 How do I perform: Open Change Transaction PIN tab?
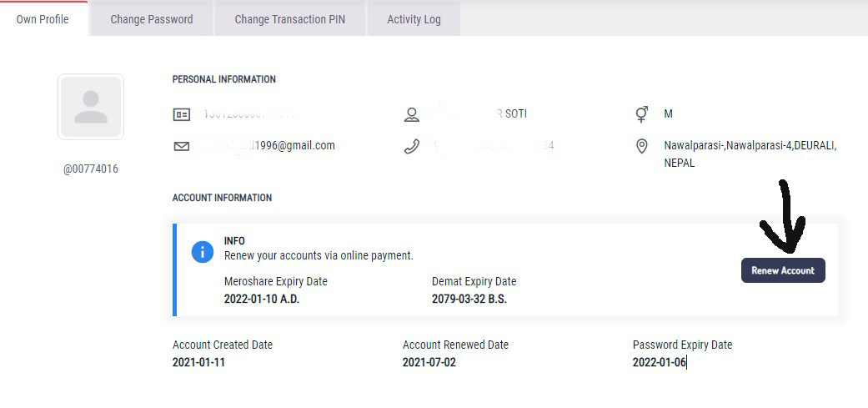click(290, 19)
